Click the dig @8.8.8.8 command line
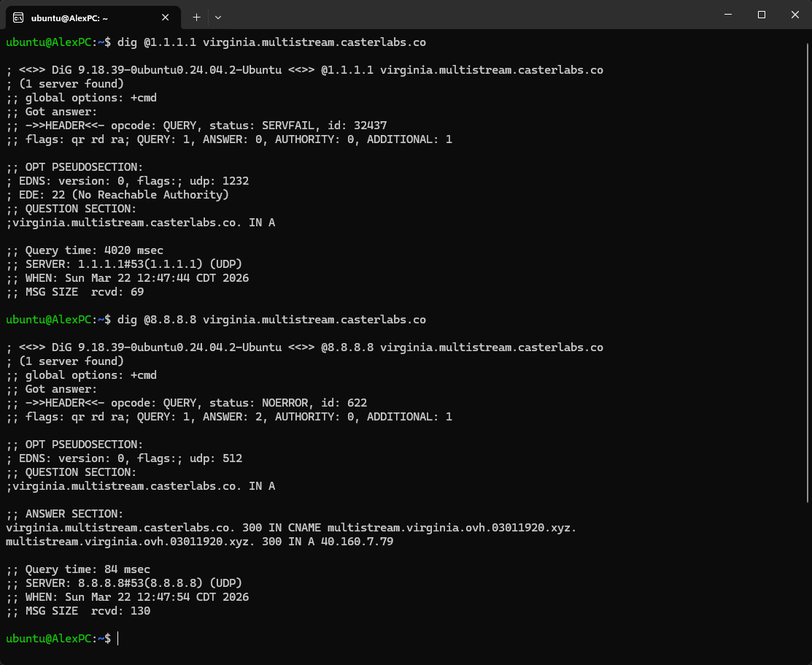The height and width of the screenshot is (665, 812). click(216, 320)
